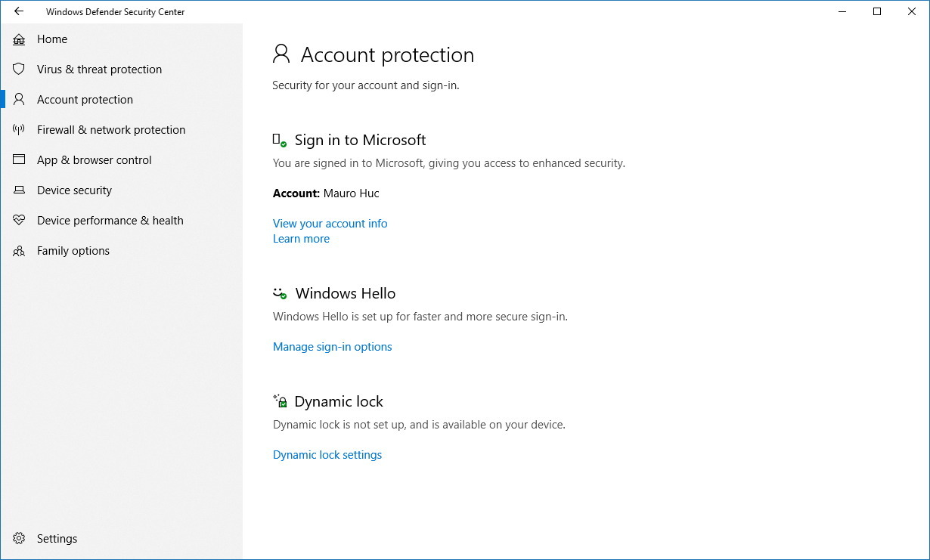The height and width of the screenshot is (560, 930).
Task: Click the 'Windows Hello is set up' description
Action: 420,317
